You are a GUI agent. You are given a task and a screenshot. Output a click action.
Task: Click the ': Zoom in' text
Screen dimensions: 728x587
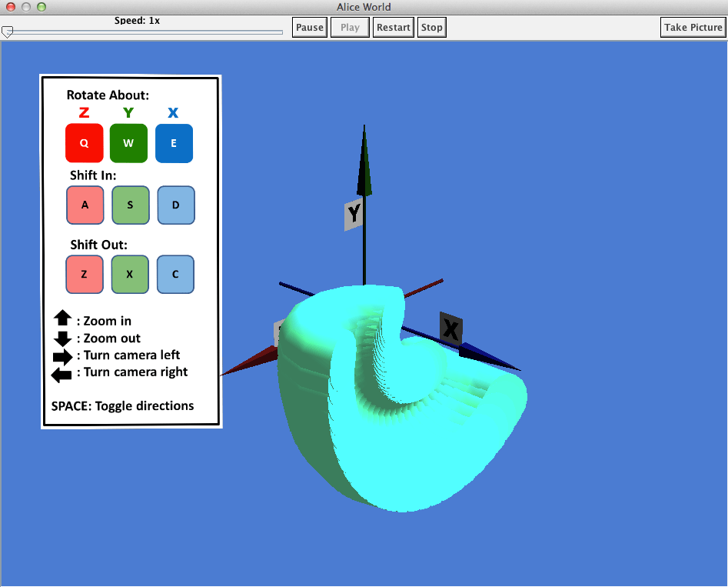(104, 321)
